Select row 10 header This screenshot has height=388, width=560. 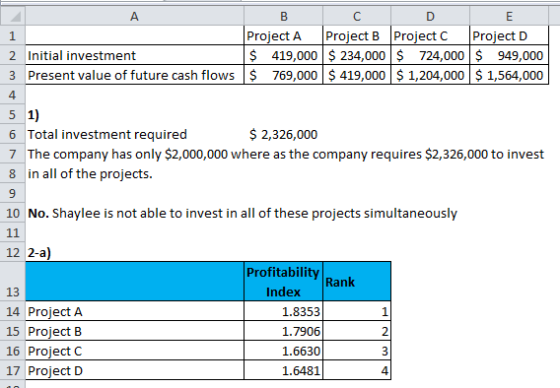pos(13,213)
